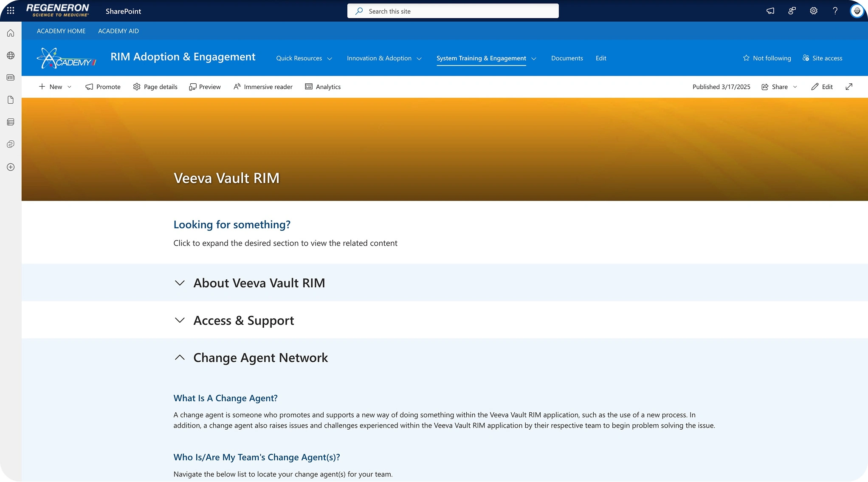Open the people connections icon in header
Image resolution: width=868 pixels, height=482 pixels.
click(x=792, y=11)
